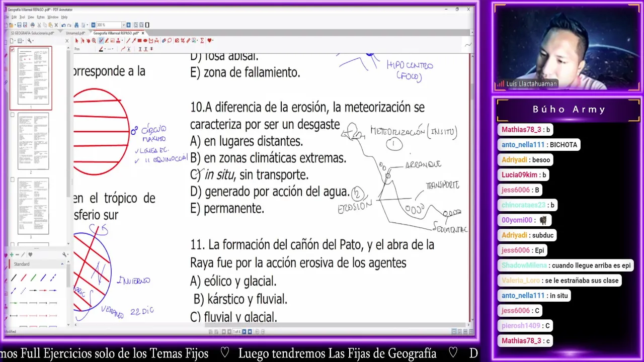Open the Tool menu
The height and width of the screenshot is (362, 644).
[x=22, y=17]
